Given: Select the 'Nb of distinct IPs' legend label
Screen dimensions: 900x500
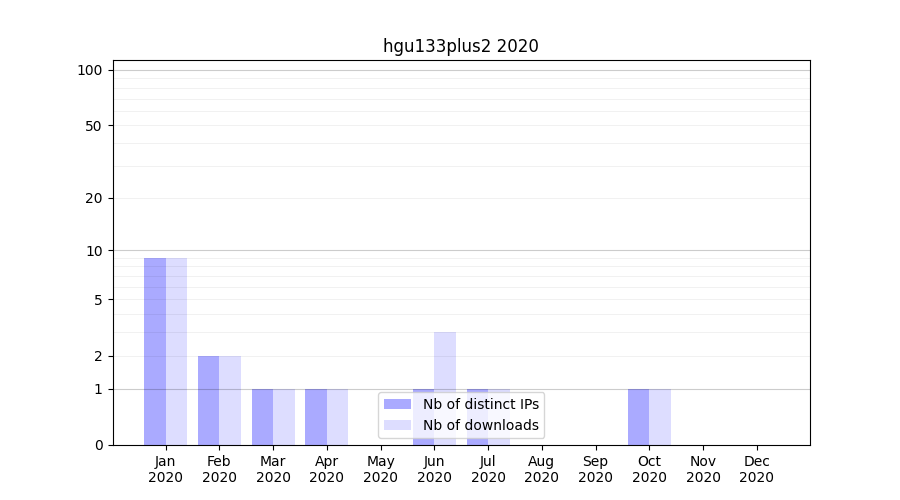Looking at the screenshot, I should pyautogui.click(x=481, y=404).
